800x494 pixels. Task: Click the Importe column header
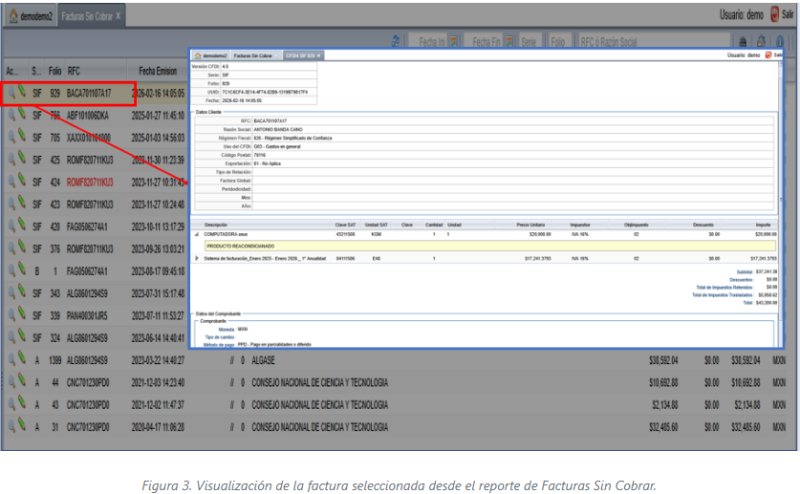(x=763, y=225)
